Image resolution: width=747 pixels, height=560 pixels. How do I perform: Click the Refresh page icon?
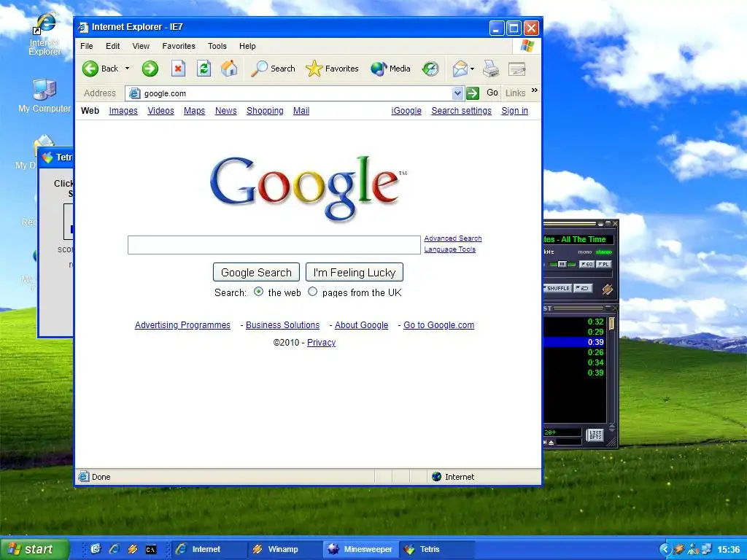[204, 69]
